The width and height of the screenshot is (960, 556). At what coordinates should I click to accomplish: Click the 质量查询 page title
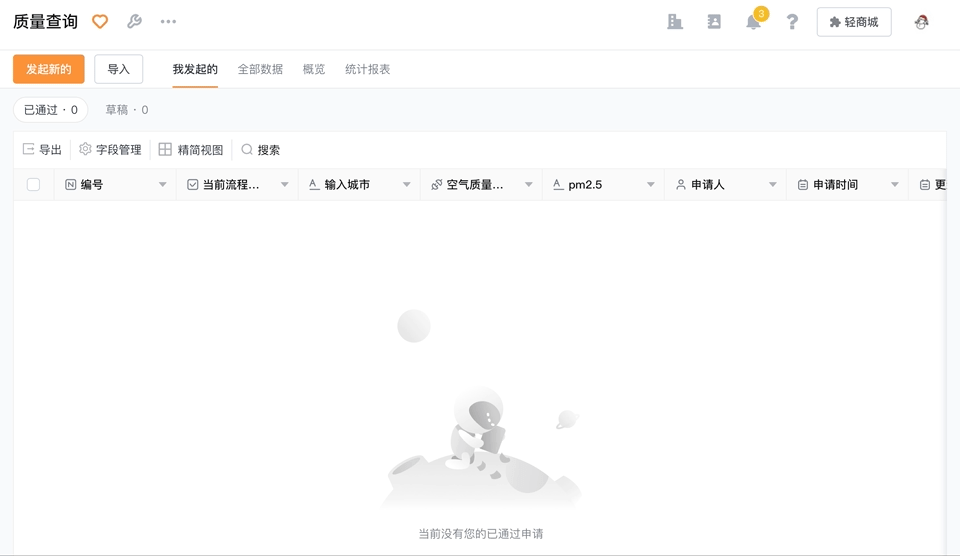45,22
